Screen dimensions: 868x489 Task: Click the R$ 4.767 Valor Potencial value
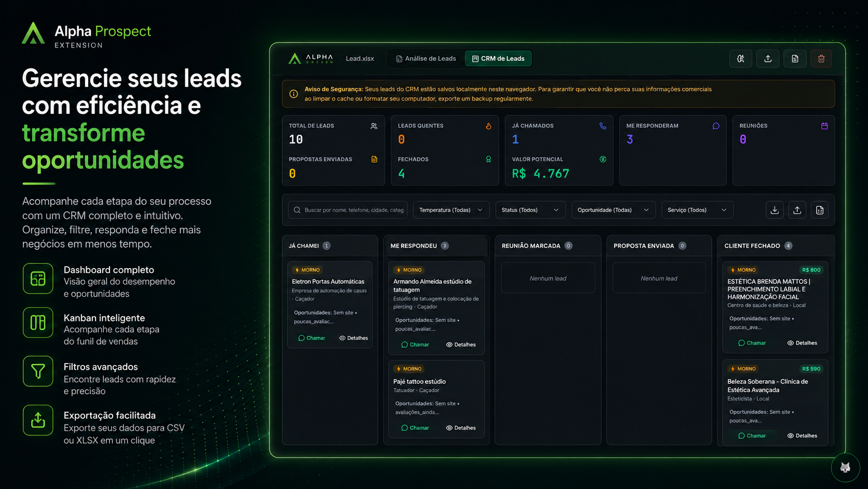click(x=540, y=174)
